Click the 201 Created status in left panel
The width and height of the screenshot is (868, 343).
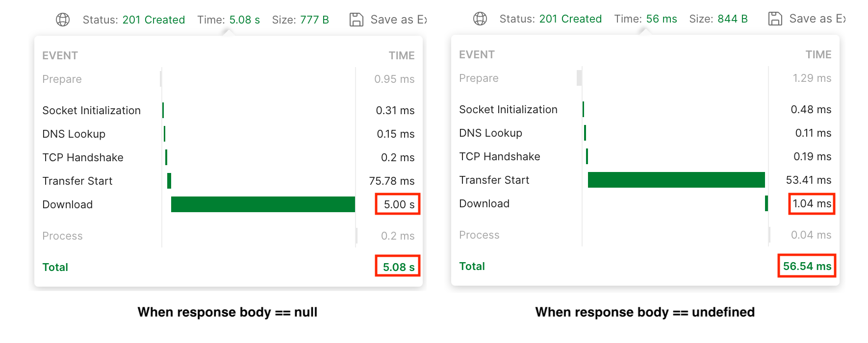[153, 20]
